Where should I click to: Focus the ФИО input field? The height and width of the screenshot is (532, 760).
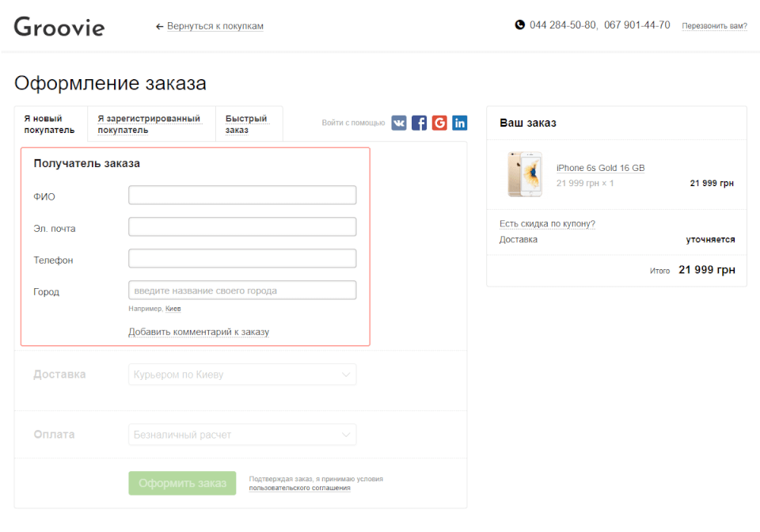(242, 196)
